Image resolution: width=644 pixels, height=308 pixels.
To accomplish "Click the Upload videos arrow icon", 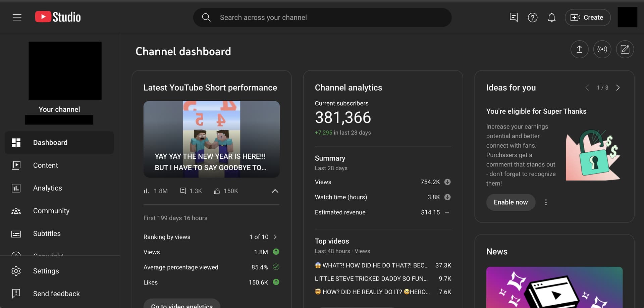I will [579, 49].
